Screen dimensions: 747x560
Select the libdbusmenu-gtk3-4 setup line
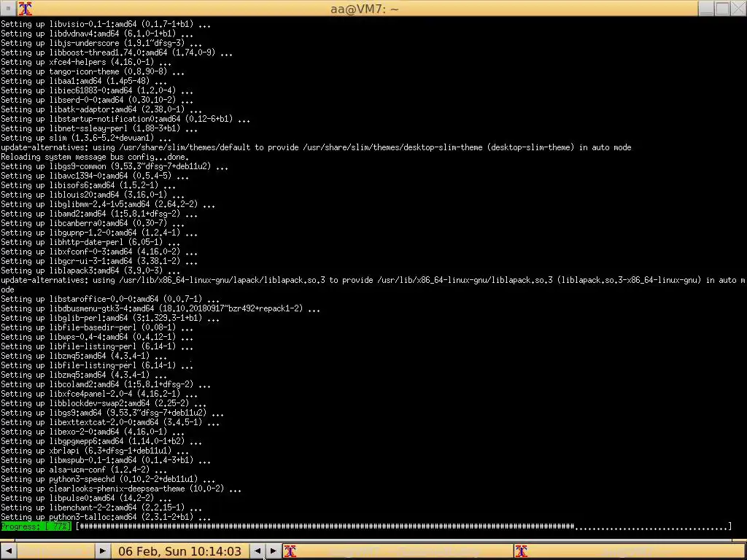pos(160,308)
